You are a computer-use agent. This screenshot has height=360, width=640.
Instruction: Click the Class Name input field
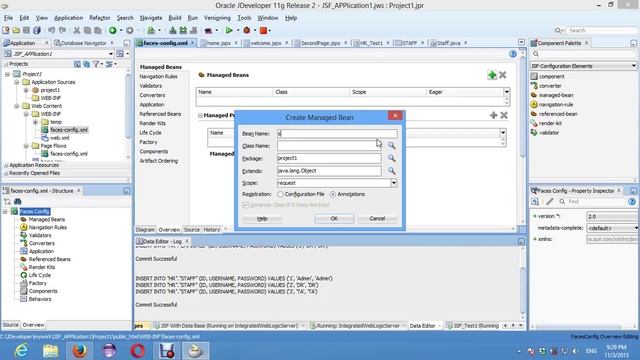pyautogui.click(x=329, y=146)
